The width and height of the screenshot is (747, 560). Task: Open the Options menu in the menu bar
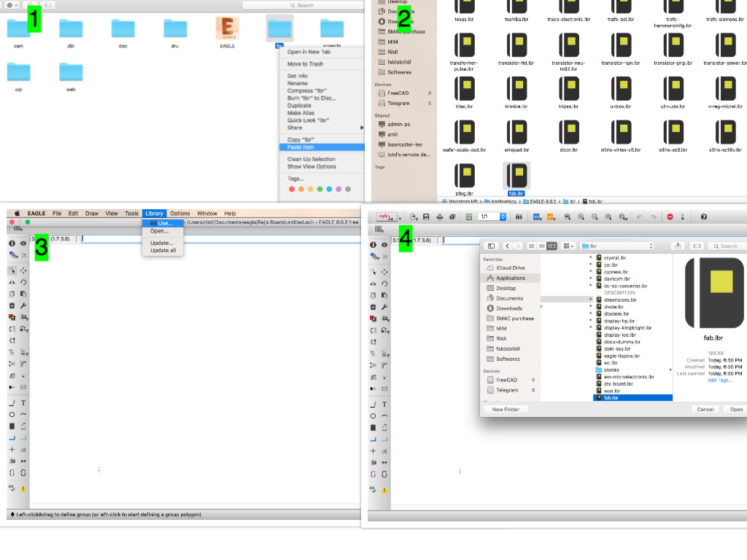click(x=180, y=214)
